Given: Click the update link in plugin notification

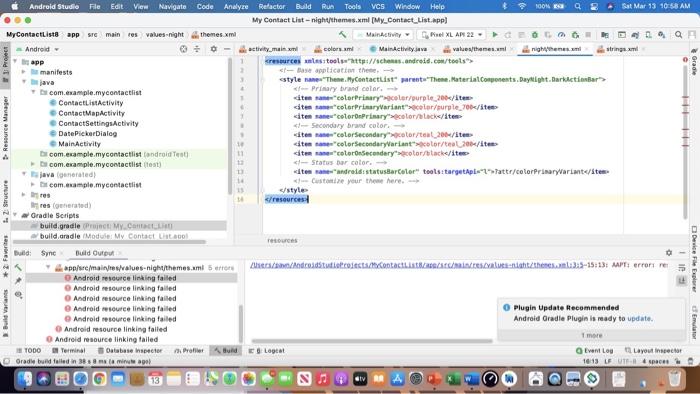Looking at the screenshot, I should (x=639, y=319).
